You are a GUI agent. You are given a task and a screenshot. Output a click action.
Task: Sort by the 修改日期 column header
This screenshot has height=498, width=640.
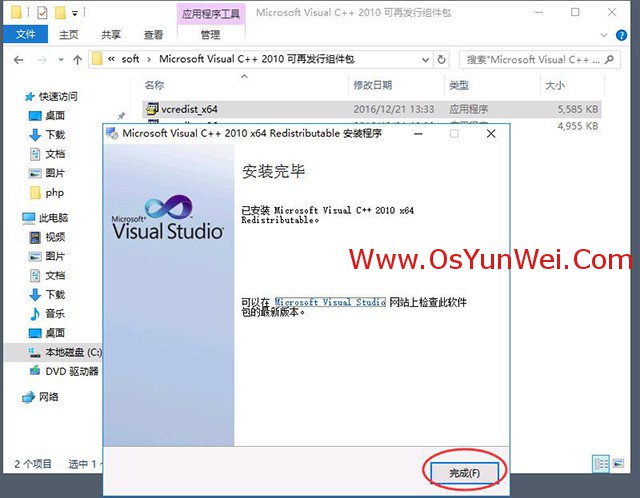point(373,85)
